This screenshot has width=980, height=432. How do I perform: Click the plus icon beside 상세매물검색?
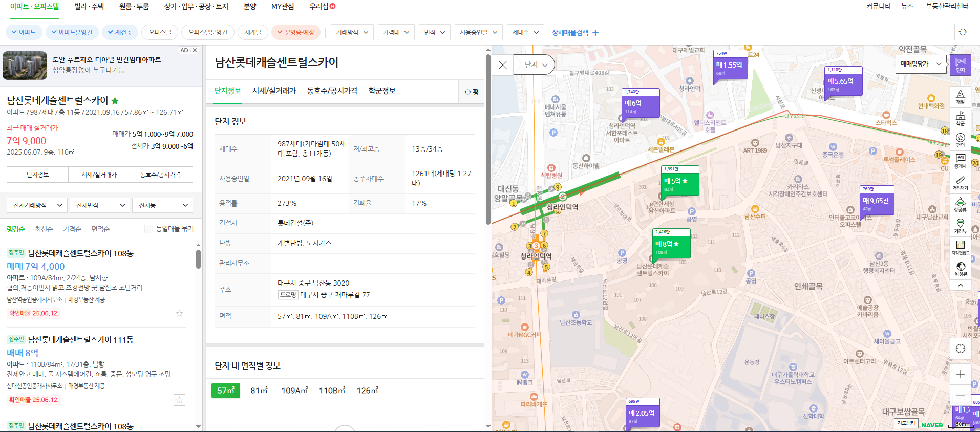(x=595, y=33)
